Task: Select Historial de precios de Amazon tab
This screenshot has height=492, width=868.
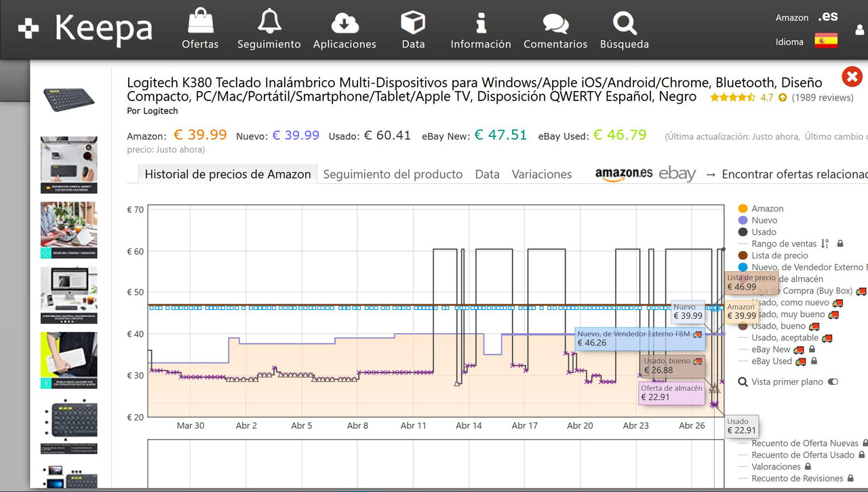Action: pos(228,174)
